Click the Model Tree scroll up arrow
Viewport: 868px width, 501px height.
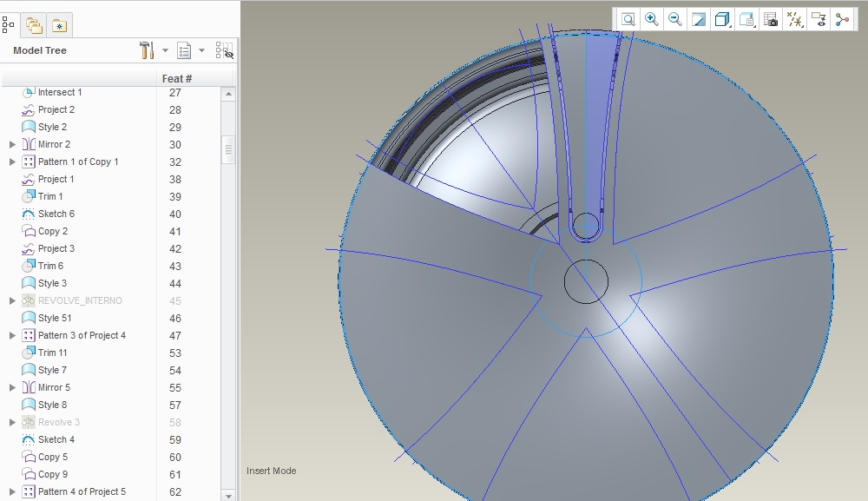(x=228, y=94)
